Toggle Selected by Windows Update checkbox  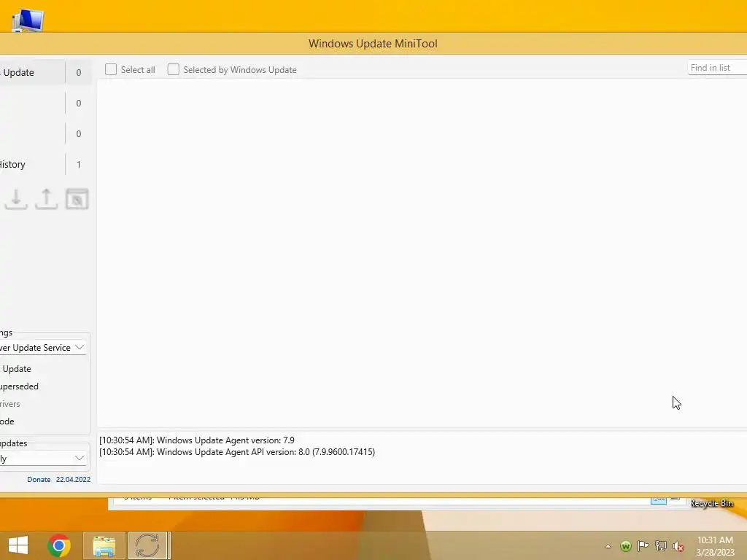174,69
